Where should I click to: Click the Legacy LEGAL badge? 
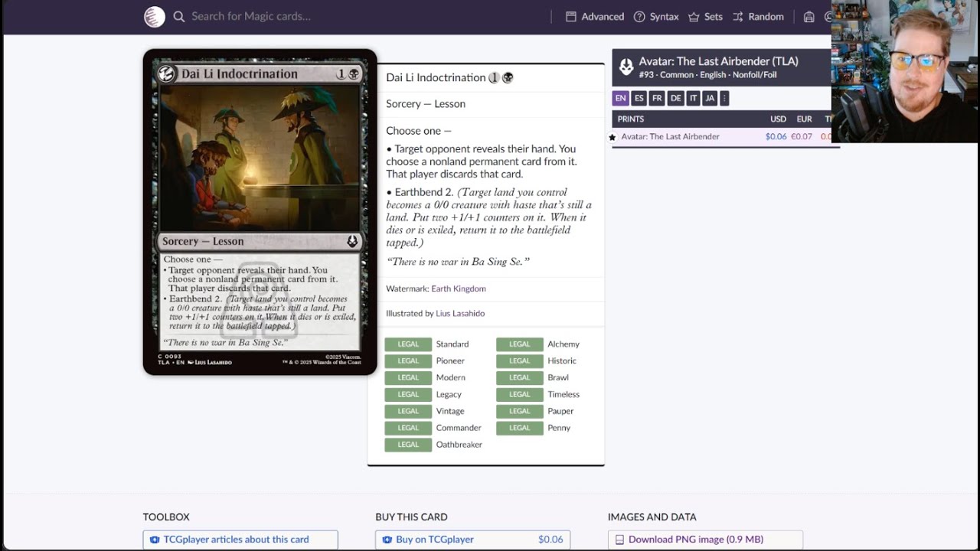(408, 395)
